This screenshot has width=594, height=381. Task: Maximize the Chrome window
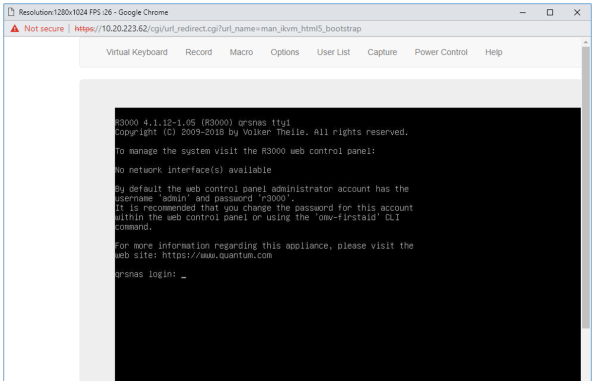click(x=550, y=12)
